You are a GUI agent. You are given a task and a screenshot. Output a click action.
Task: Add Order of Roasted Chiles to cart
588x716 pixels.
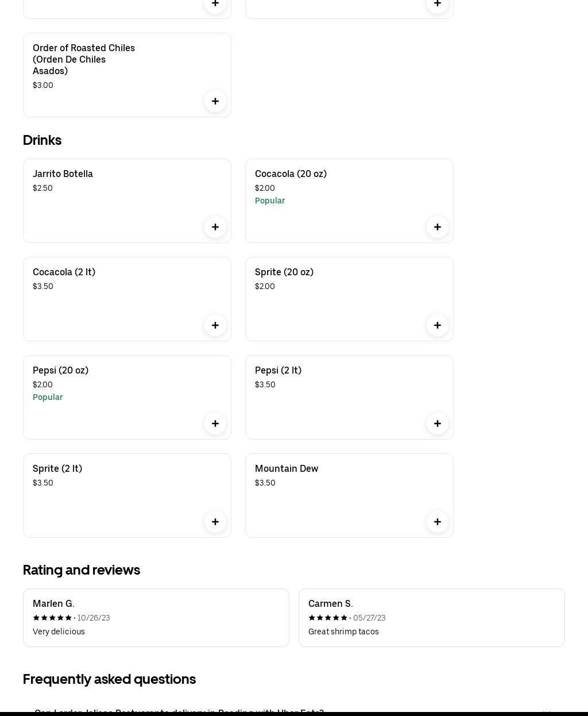point(215,101)
